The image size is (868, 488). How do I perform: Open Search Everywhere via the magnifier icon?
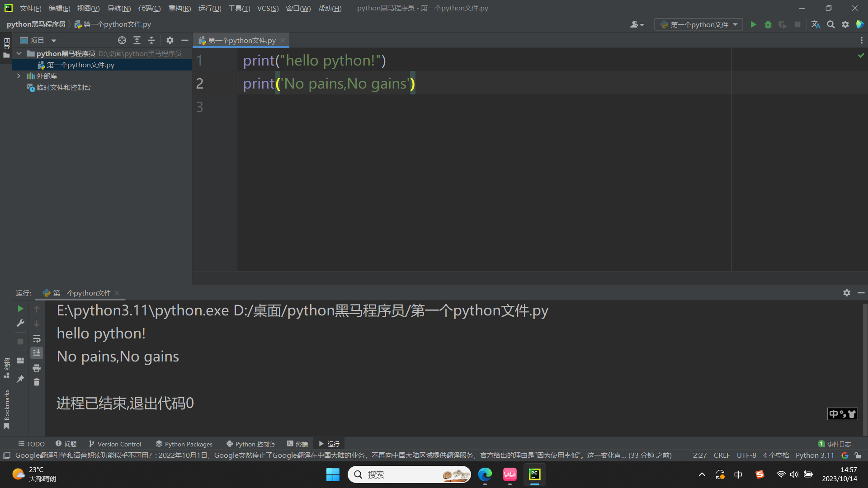830,24
